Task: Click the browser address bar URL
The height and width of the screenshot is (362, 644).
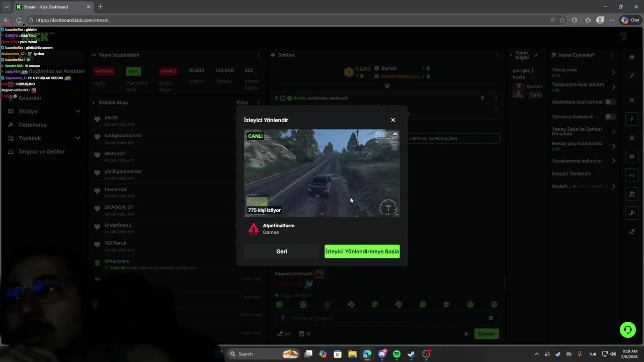Action: coord(72,20)
